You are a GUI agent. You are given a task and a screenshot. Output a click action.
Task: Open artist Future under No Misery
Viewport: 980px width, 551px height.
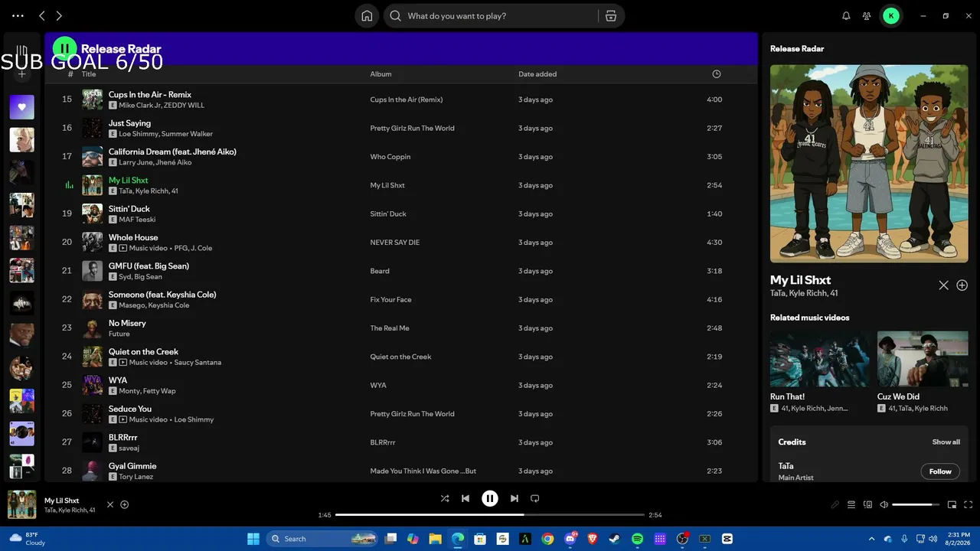click(119, 334)
